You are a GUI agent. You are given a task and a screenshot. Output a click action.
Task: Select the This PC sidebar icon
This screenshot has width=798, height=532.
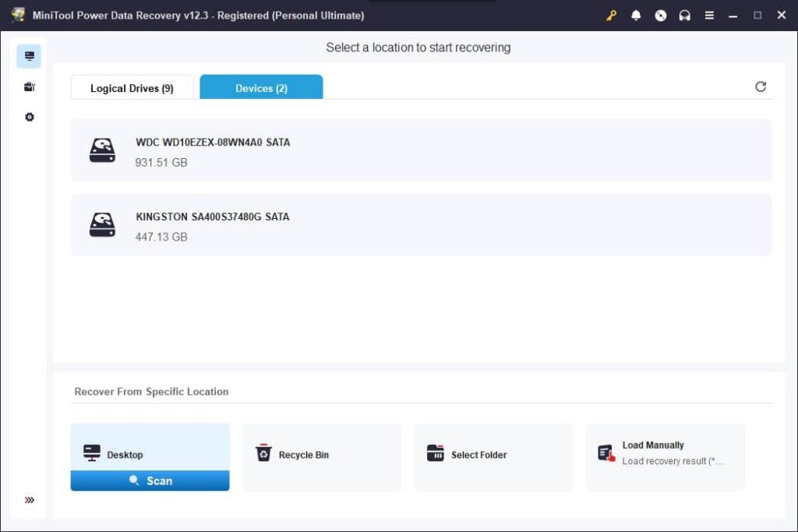(29, 56)
